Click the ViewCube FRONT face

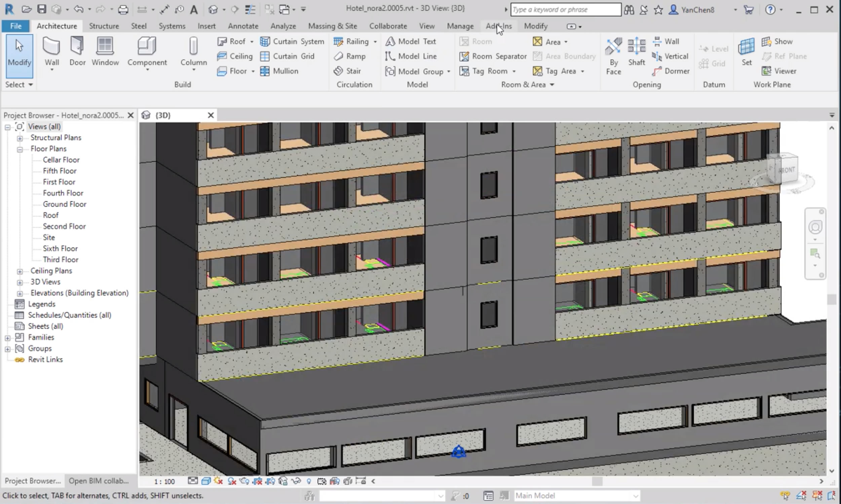[x=786, y=169]
